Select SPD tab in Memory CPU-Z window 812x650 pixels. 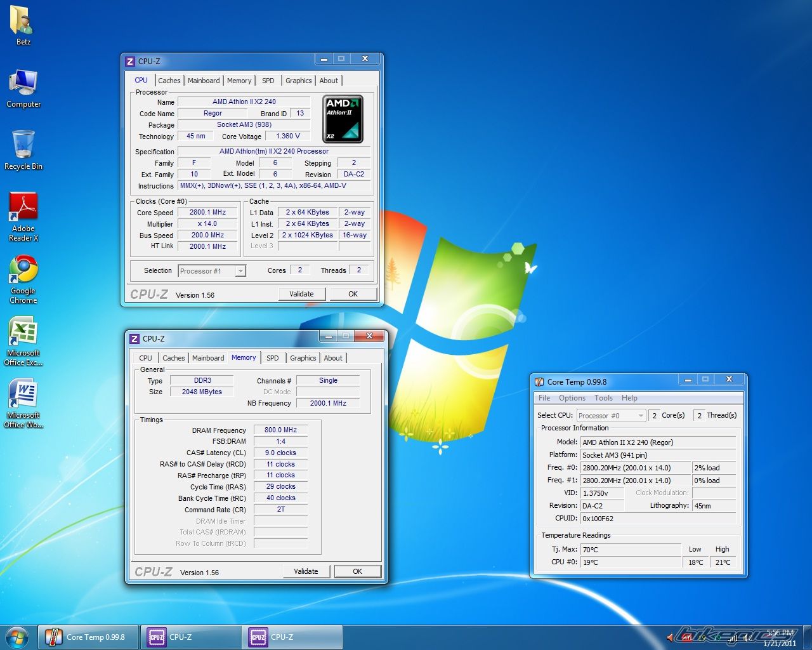(273, 358)
